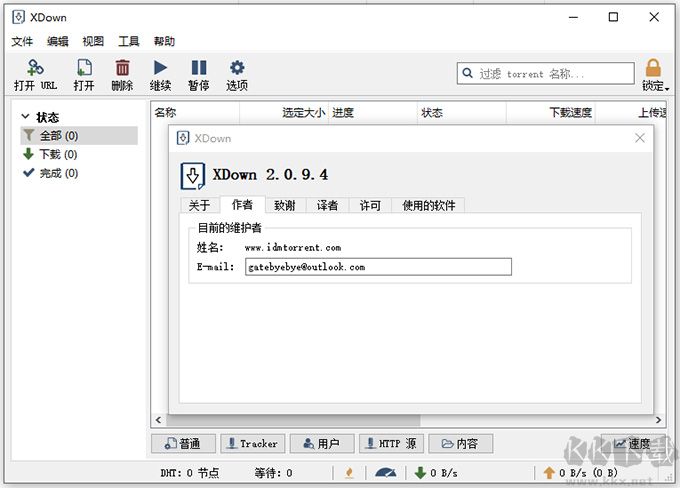680x488 pixels.
Task: Click the 打开 URL toolbar icon
Action: coord(35,69)
